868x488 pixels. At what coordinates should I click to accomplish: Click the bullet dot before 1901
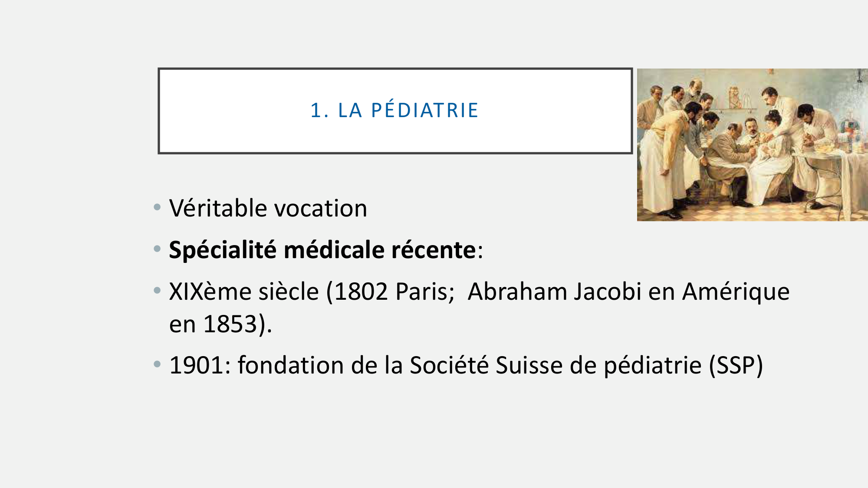pos(157,364)
